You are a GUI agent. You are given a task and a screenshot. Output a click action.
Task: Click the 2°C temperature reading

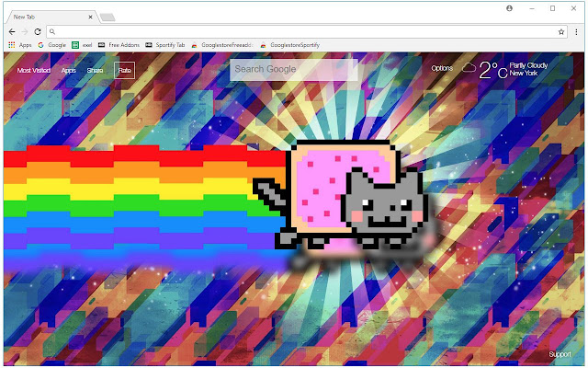click(493, 70)
